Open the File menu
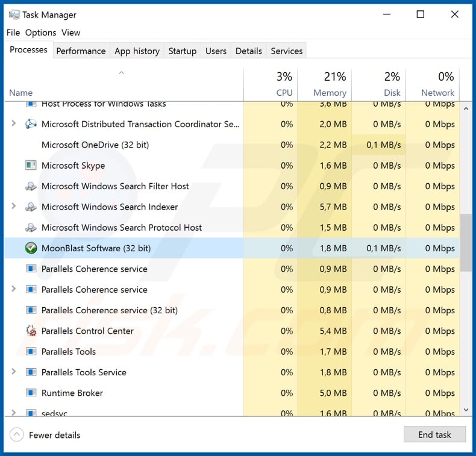This screenshot has width=476, height=456. click(x=13, y=33)
